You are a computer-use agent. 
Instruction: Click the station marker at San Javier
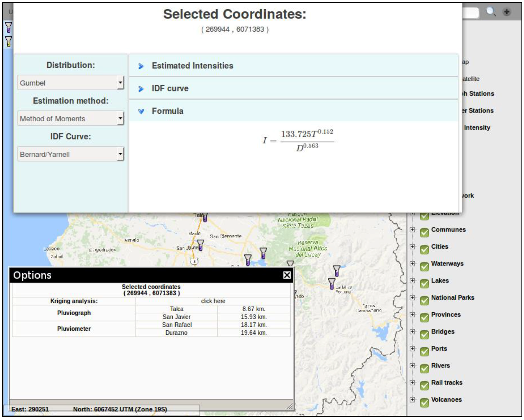200,245
